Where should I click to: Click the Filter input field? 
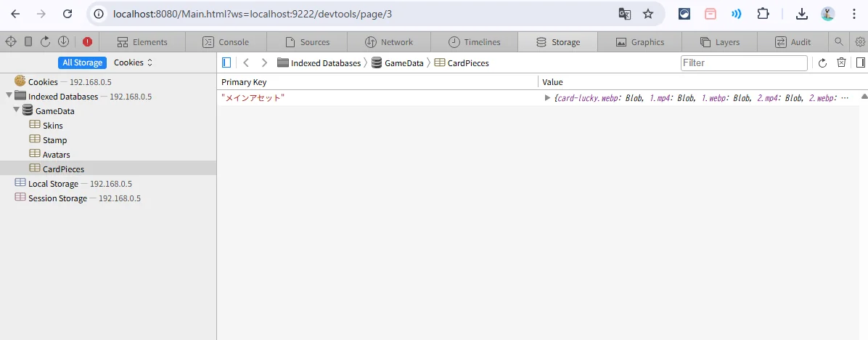pos(744,63)
